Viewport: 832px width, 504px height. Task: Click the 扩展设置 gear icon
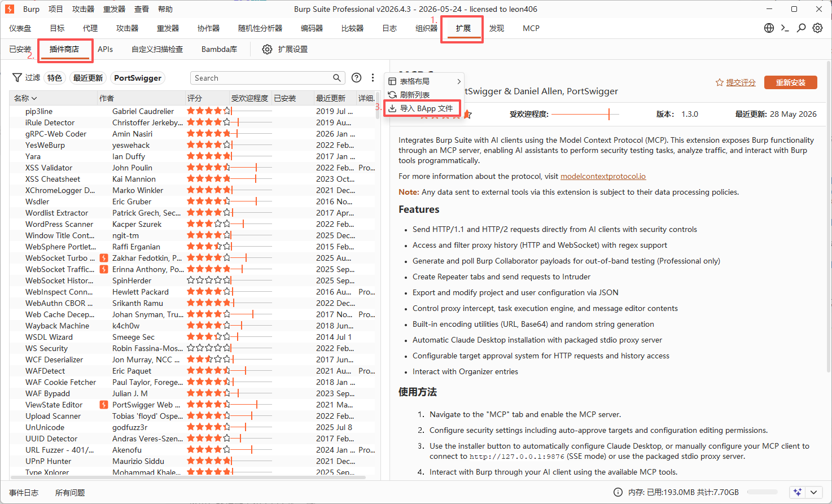[x=268, y=50]
